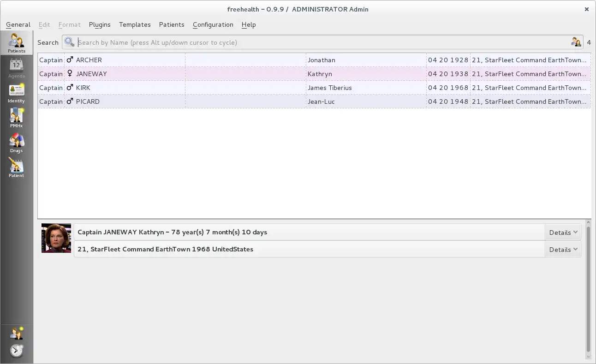Click the address cell in KIRK's row
Screen dimensions: 596x364
pyautogui.click(x=530, y=88)
